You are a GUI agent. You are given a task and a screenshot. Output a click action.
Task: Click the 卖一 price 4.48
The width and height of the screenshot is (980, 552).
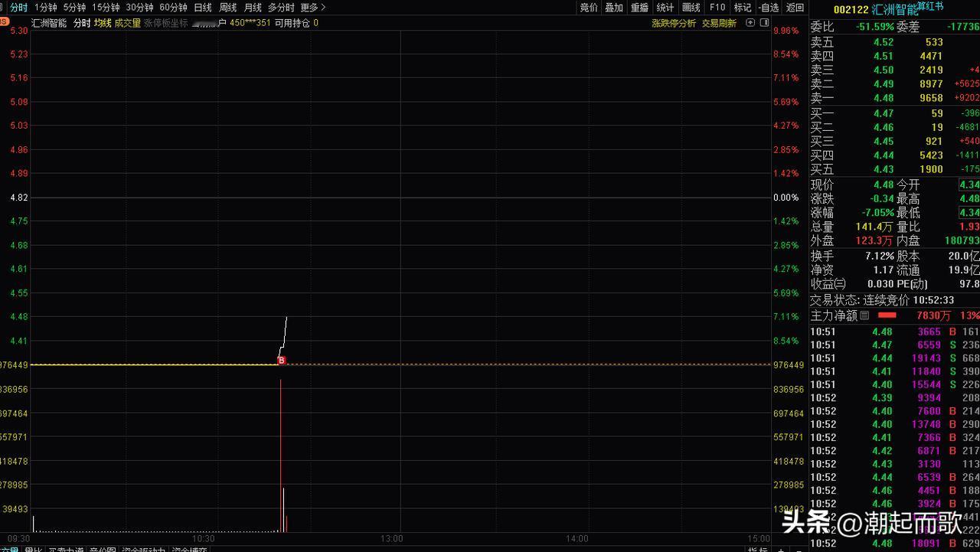[883, 98]
